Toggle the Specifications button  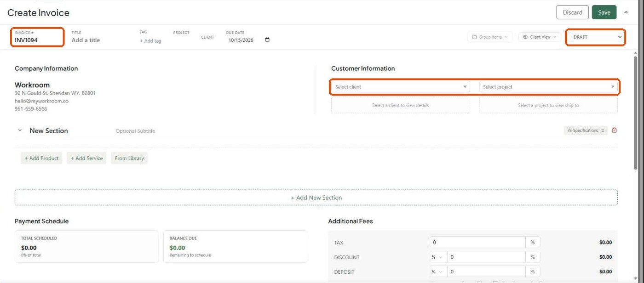[x=586, y=130]
